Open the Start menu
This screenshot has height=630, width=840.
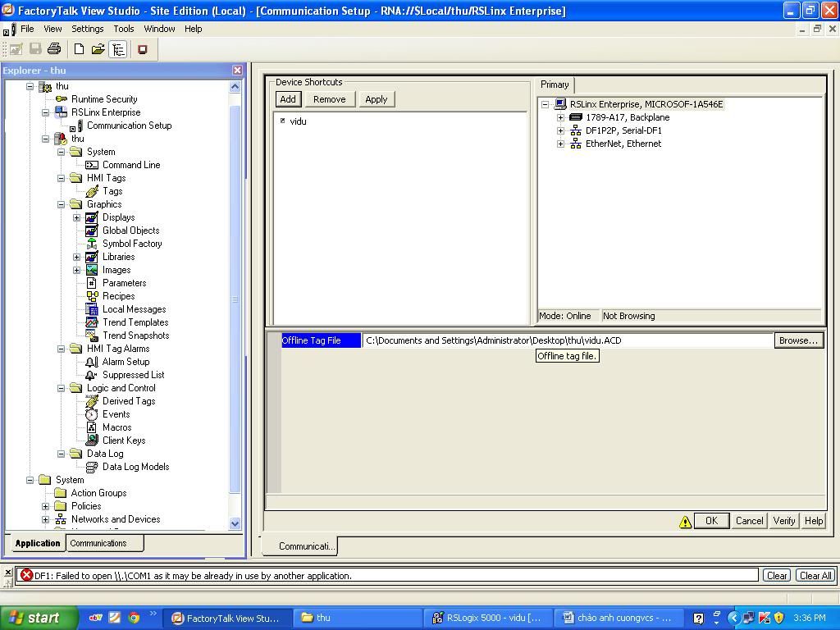click(38, 618)
